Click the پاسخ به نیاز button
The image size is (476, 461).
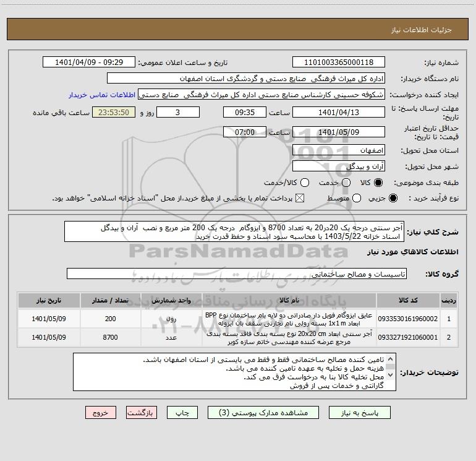pyautogui.click(x=360, y=413)
